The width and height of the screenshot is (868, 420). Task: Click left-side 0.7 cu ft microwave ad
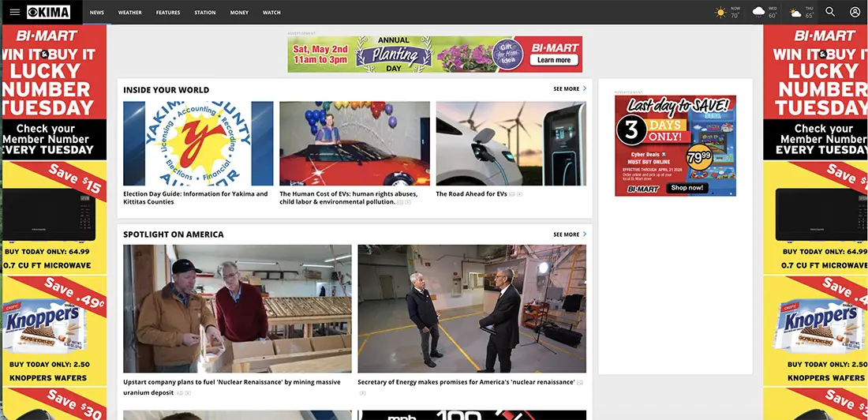54,218
